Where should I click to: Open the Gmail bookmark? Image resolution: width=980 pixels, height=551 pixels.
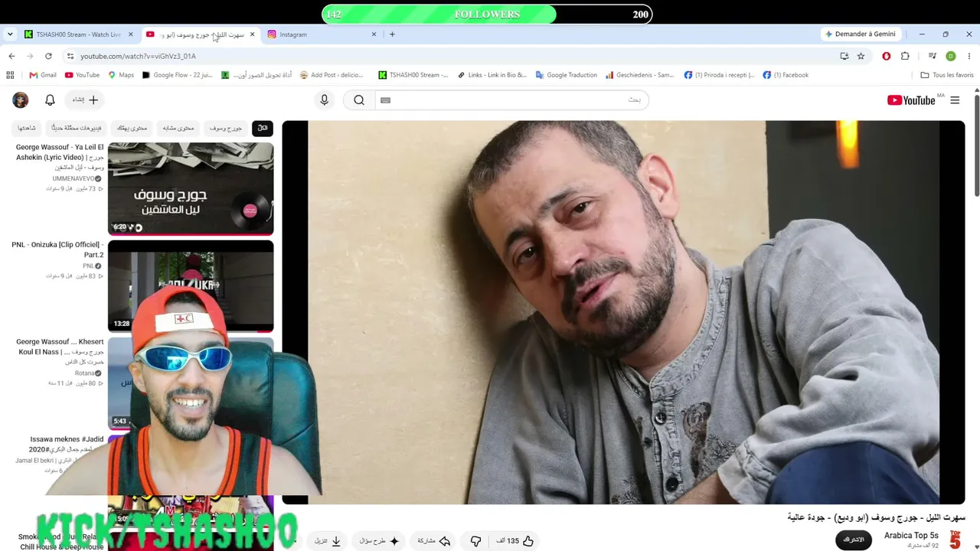(43, 75)
